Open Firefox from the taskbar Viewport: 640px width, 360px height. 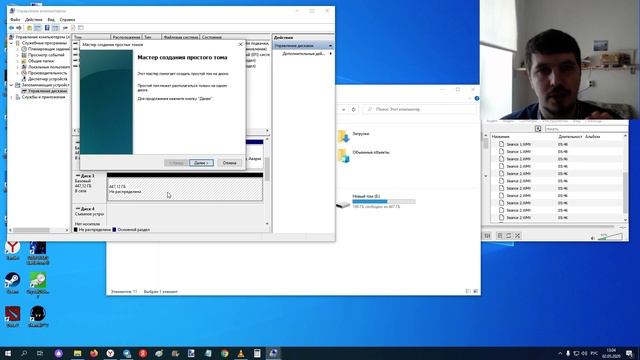click(x=94, y=353)
